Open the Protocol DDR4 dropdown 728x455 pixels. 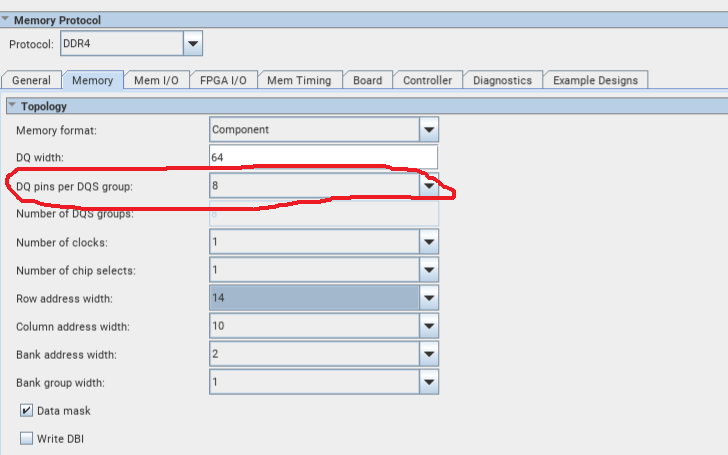tap(193, 44)
